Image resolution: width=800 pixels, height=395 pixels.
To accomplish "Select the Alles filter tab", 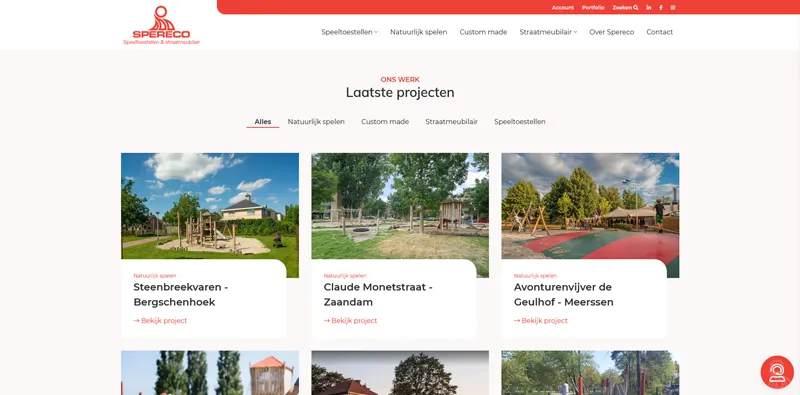I will [263, 121].
